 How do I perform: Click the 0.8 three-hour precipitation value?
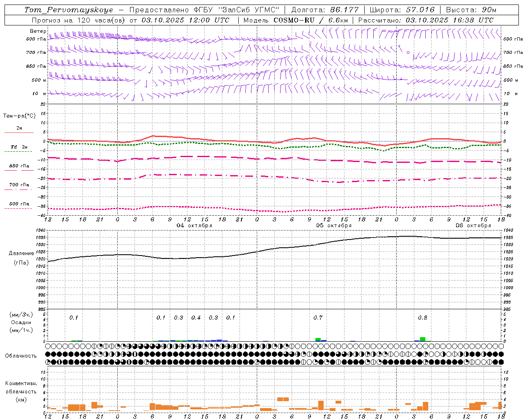click(422, 317)
